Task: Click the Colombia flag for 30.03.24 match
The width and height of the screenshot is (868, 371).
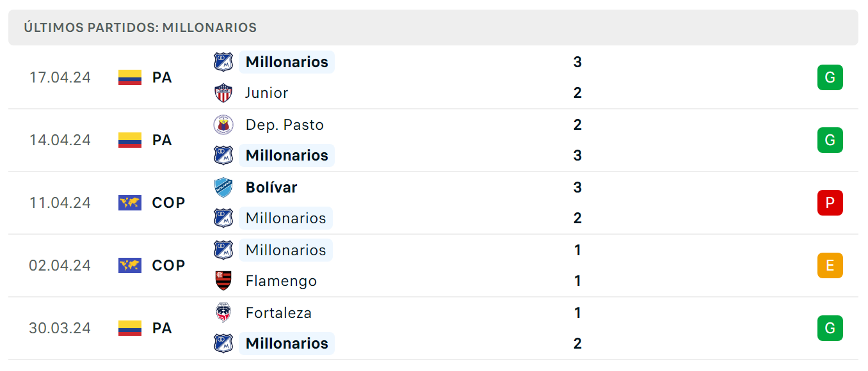Action: coord(130,328)
